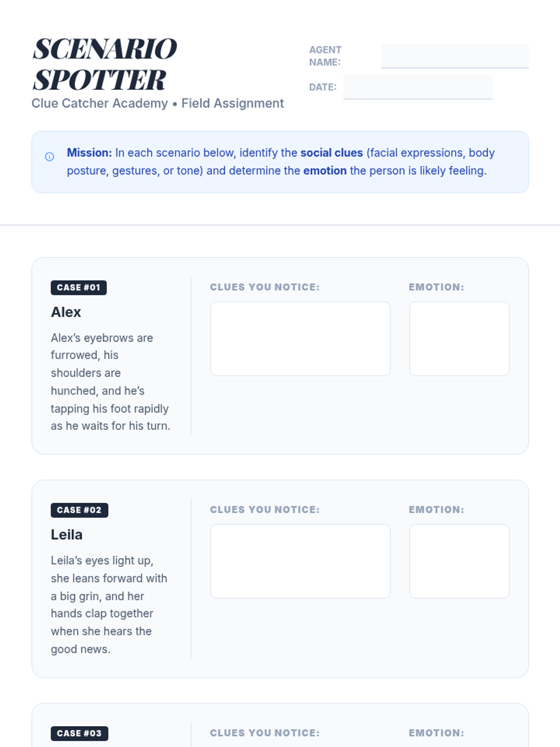The height and width of the screenshot is (747, 560).
Task: Click the clues box for Leila's case
Action: 300,561
